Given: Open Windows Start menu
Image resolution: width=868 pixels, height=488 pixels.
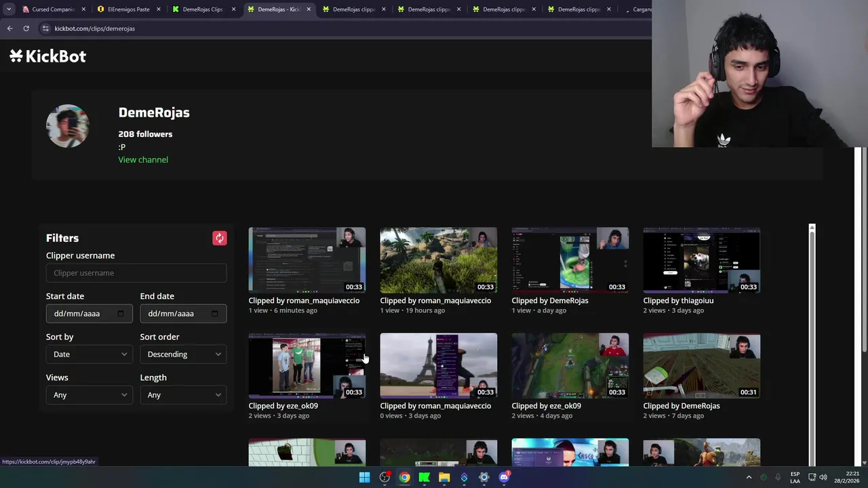Looking at the screenshot, I should (x=364, y=477).
